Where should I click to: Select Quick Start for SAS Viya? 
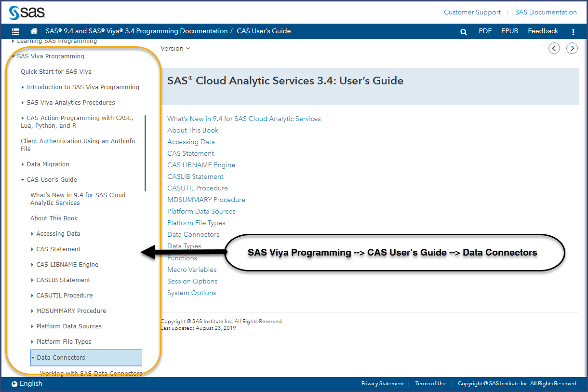56,72
